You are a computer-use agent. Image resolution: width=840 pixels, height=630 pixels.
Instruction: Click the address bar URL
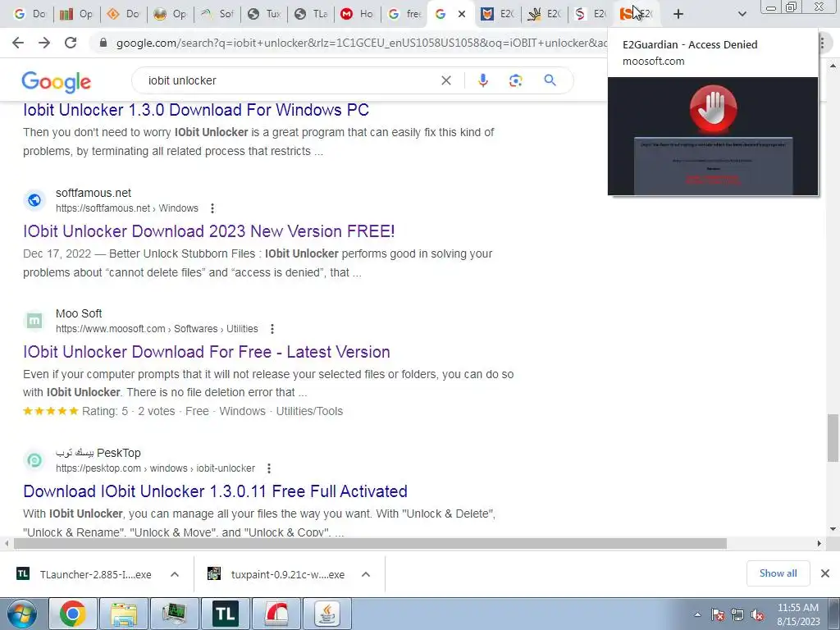pos(362,43)
